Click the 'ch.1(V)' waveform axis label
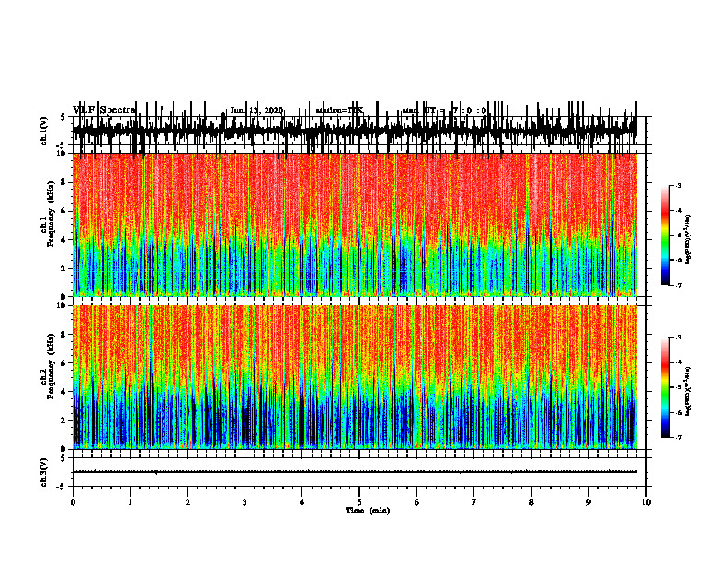 coord(43,132)
